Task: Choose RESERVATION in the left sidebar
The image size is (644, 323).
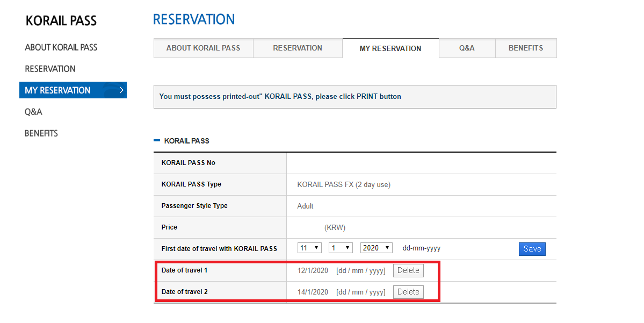Action: coord(50,69)
